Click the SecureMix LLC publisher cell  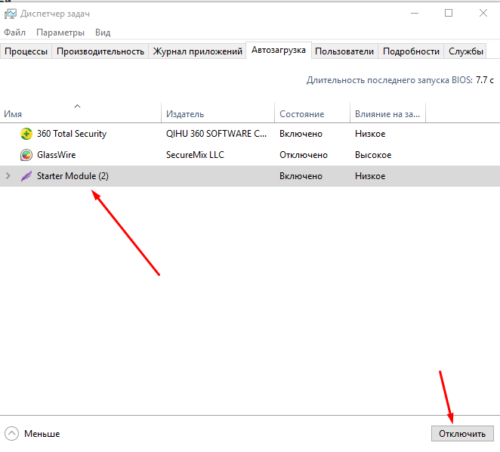tap(195, 155)
